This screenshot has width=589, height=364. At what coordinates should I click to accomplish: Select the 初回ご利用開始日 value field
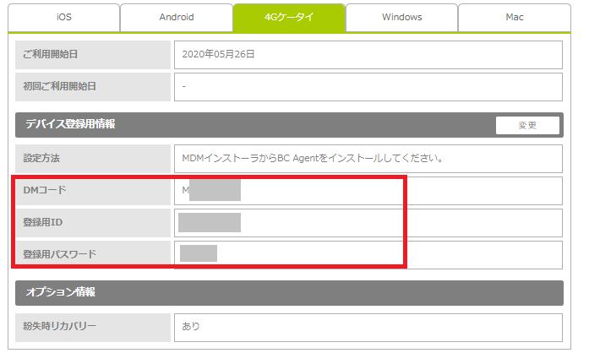tap(368, 86)
